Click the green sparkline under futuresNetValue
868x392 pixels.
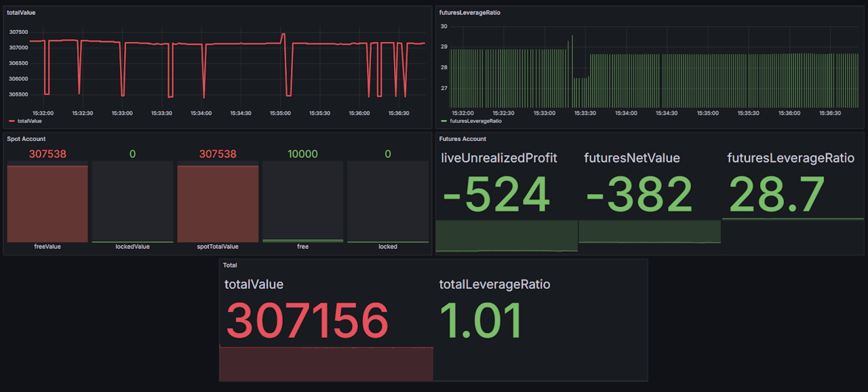pos(650,231)
